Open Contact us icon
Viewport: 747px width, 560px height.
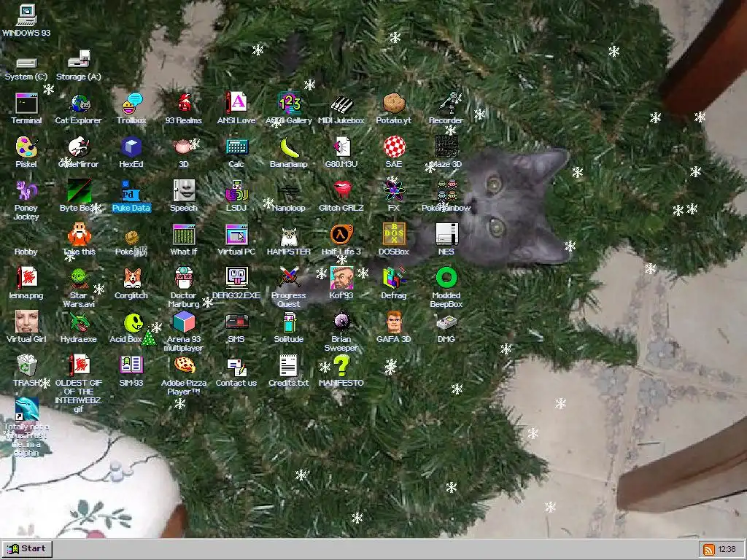click(x=236, y=366)
